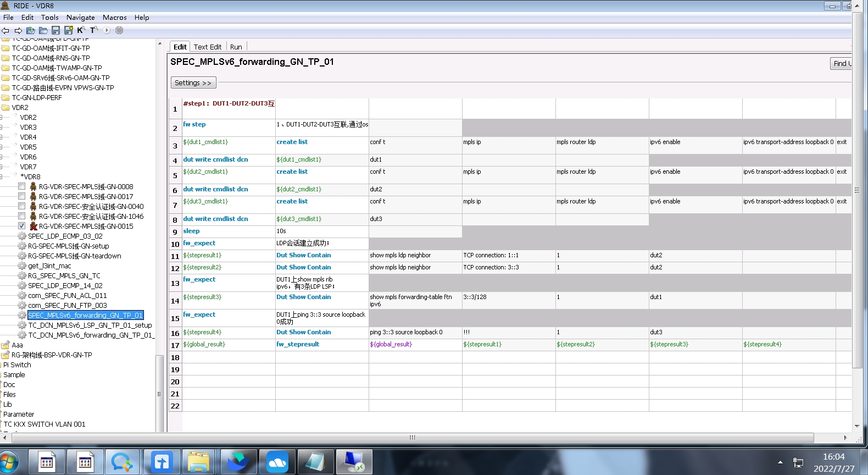Open the Navigate menu
This screenshot has height=475, width=868.
(80, 17)
